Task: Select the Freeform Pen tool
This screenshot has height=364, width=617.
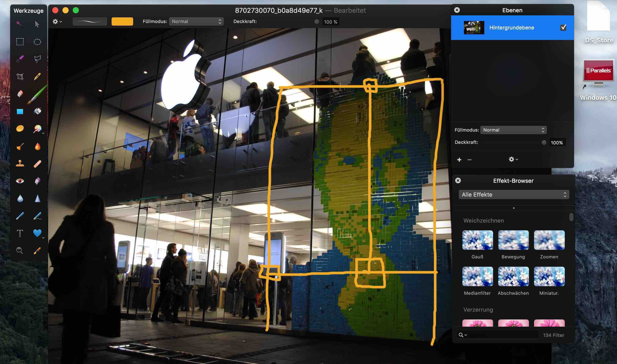Action: [x=37, y=216]
